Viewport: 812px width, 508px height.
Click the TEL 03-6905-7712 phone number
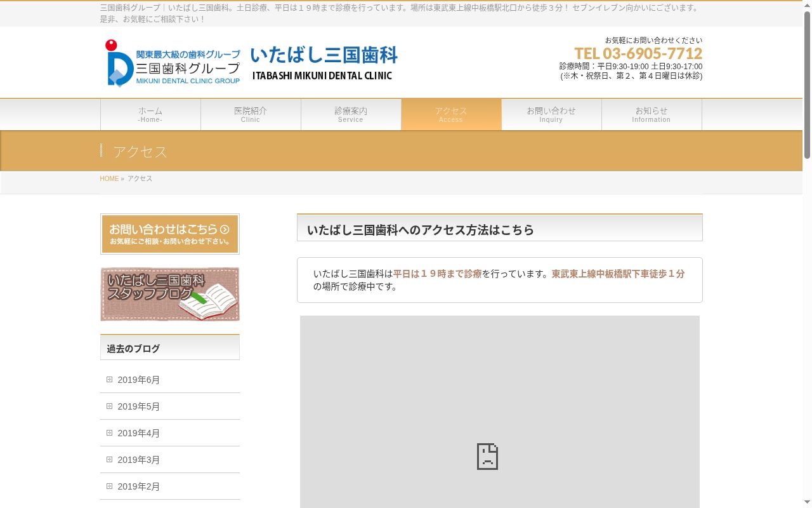[x=638, y=53]
